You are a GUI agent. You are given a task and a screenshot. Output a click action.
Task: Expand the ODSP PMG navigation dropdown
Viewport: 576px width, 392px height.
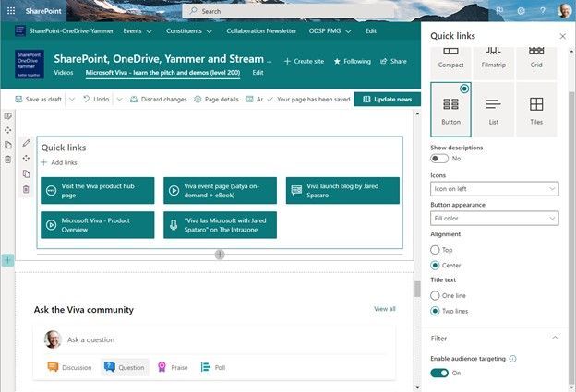(348, 31)
